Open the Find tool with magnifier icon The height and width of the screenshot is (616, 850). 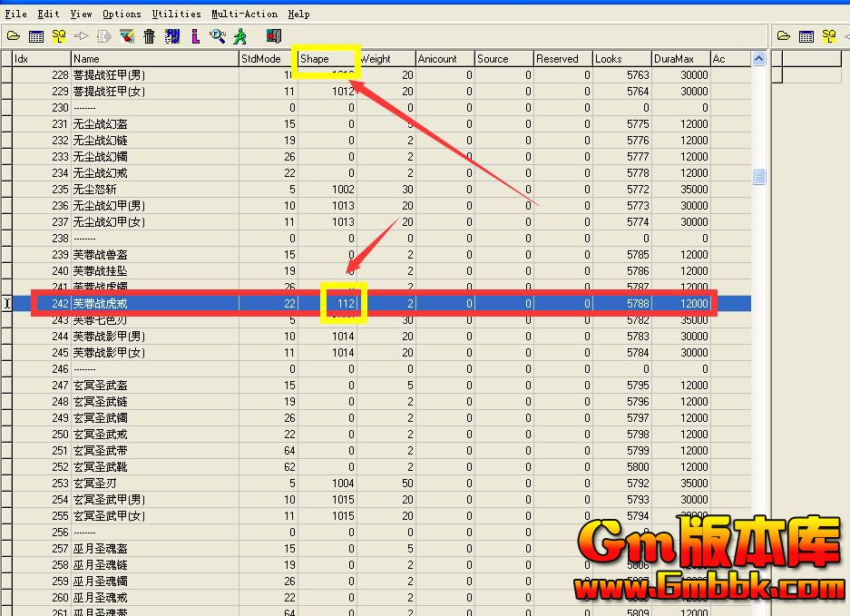click(x=217, y=36)
